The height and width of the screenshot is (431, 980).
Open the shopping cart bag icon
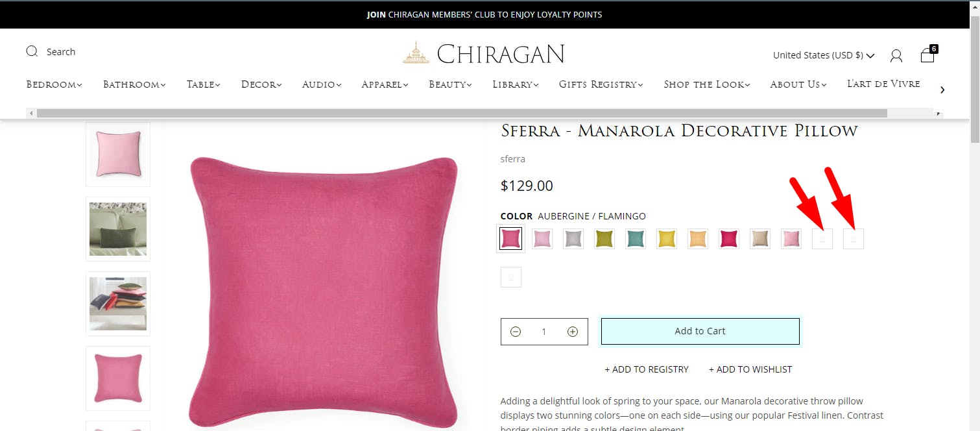[928, 55]
